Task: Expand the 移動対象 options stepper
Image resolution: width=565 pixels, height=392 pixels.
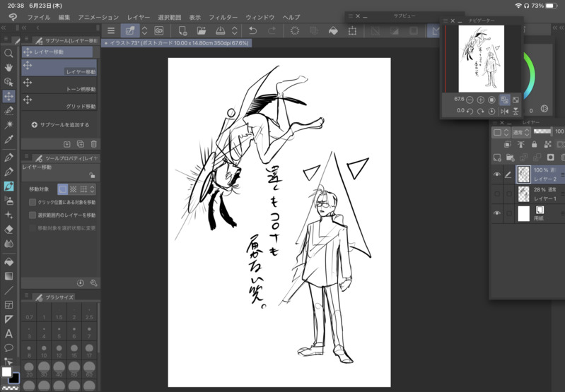Action: coord(92,189)
